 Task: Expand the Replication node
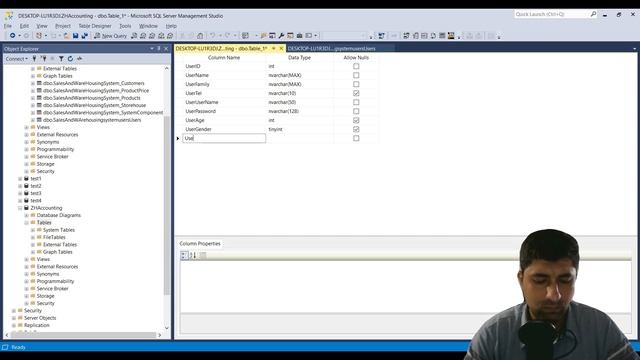point(14,325)
